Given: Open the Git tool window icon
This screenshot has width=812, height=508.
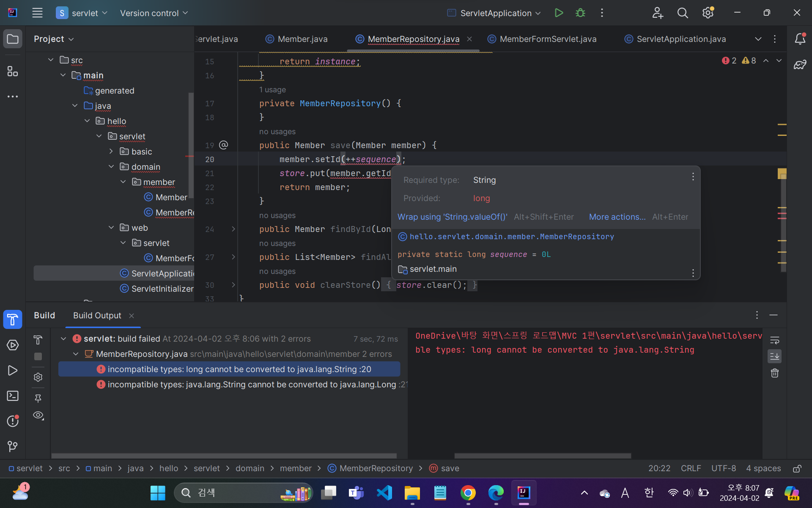Looking at the screenshot, I should (x=13, y=446).
